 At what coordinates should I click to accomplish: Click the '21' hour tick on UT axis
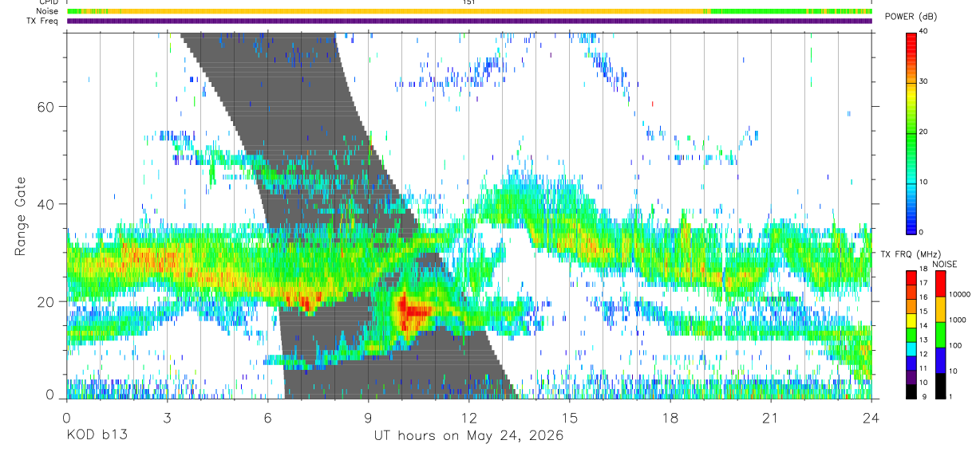tap(771, 417)
